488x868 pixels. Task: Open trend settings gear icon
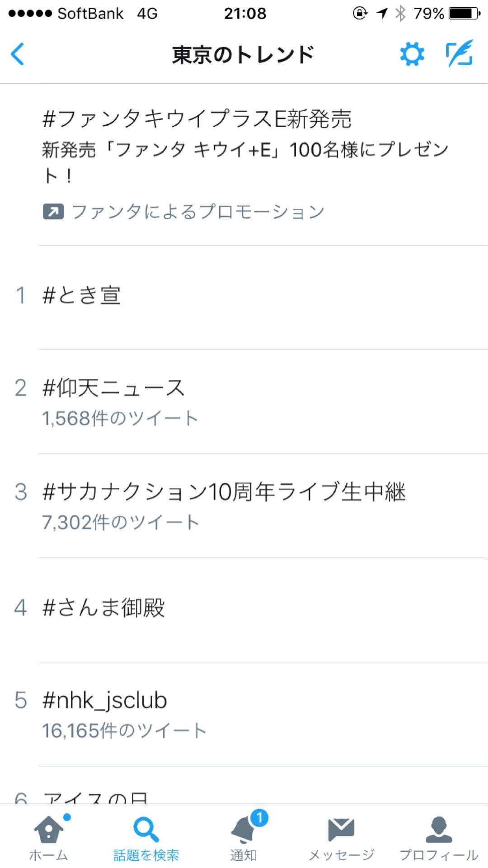click(412, 55)
